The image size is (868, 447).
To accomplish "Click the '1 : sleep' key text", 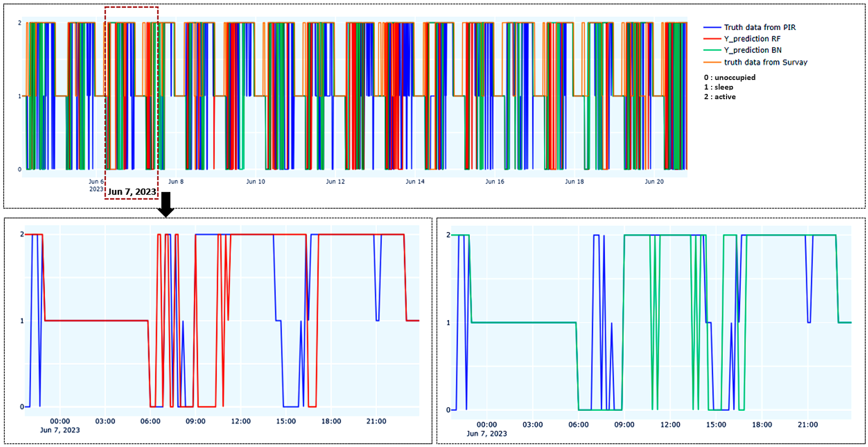I will pos(718,87).
